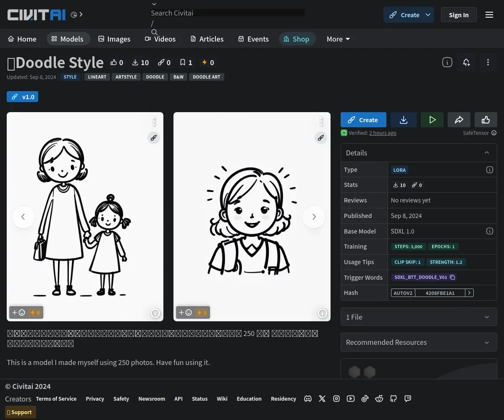The image size is (504, 420).
Task: Click the B&W tag
Action: (178, 77)
